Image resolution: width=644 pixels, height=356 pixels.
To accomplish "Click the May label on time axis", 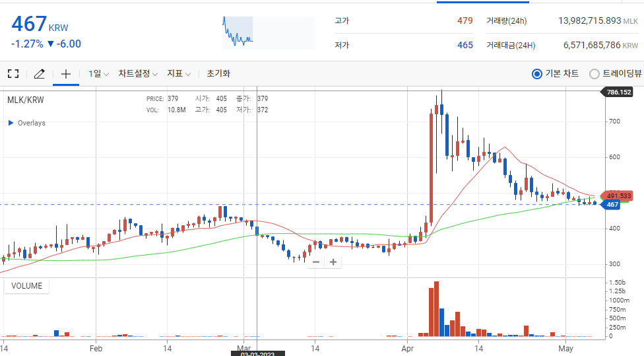I will coord(565,349).
